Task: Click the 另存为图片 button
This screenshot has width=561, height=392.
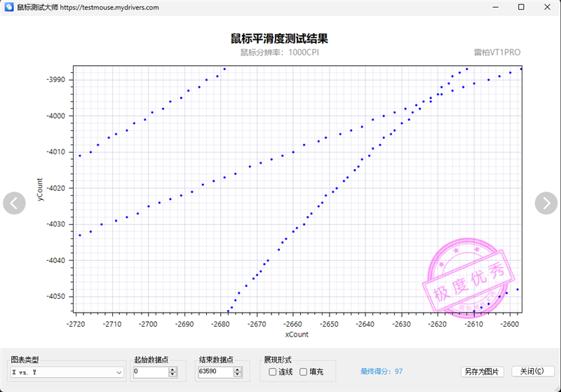Action: [482, 372]
